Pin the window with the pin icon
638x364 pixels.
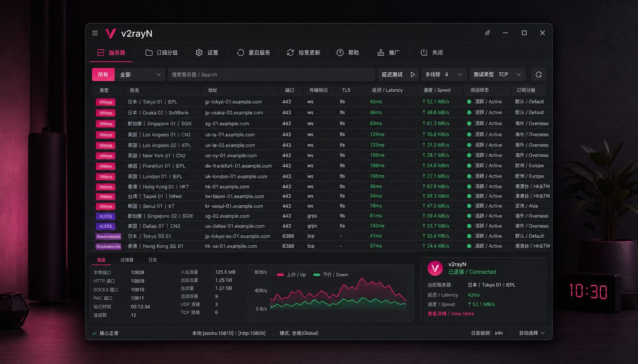(487, 33)
